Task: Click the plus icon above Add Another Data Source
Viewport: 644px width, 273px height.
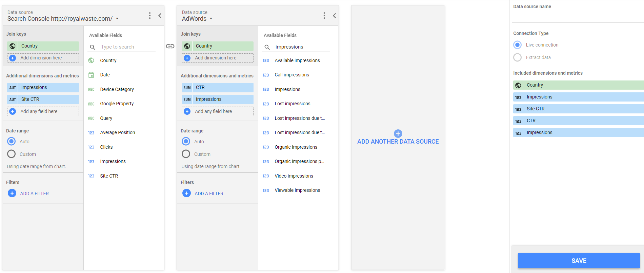Action: pos(398,133)
